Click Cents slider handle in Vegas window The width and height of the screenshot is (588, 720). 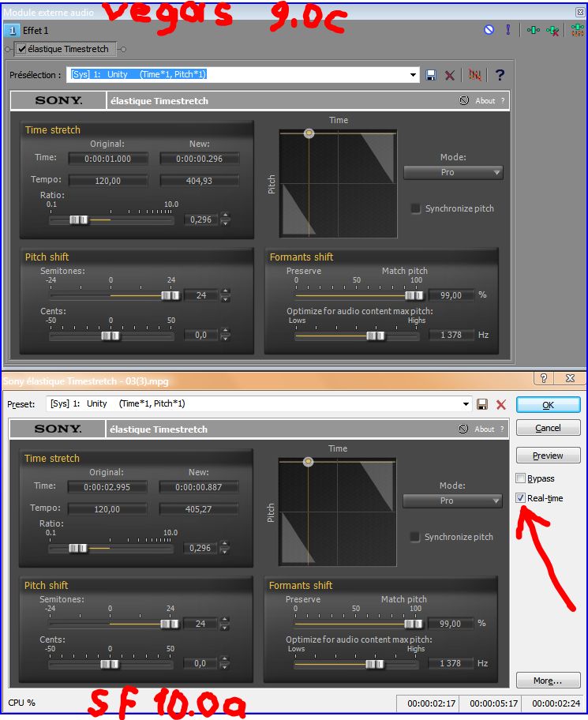pyautogui.click(x=110, y=336)
